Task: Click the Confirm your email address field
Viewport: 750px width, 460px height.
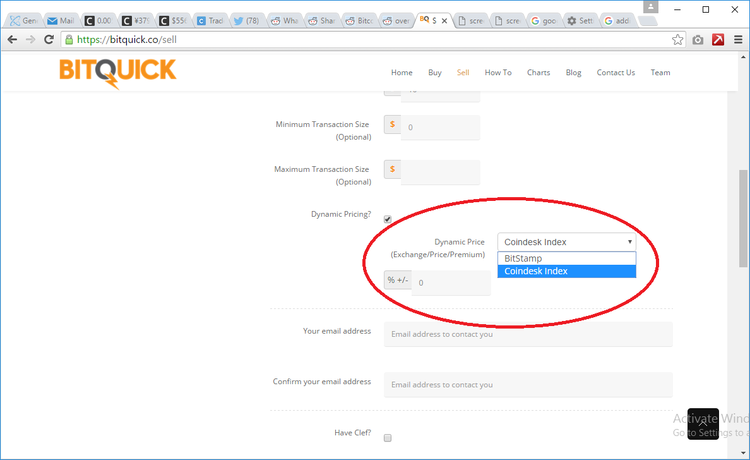Action: point(528,384)
